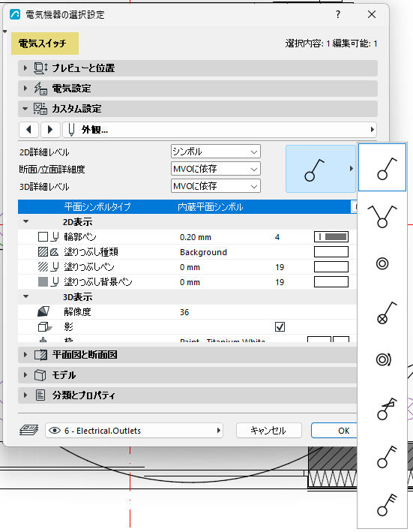Image resolution: width=413 pixels, height=532 pixels.
Task: Click the 塗りつぶし背景ペン pen number 19
Action: [280, 282]
